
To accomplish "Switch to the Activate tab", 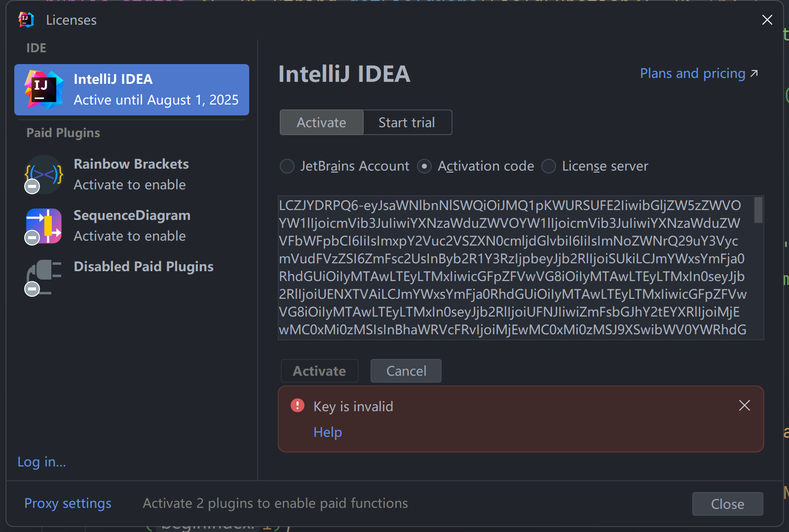I will [x=322, y=122].
